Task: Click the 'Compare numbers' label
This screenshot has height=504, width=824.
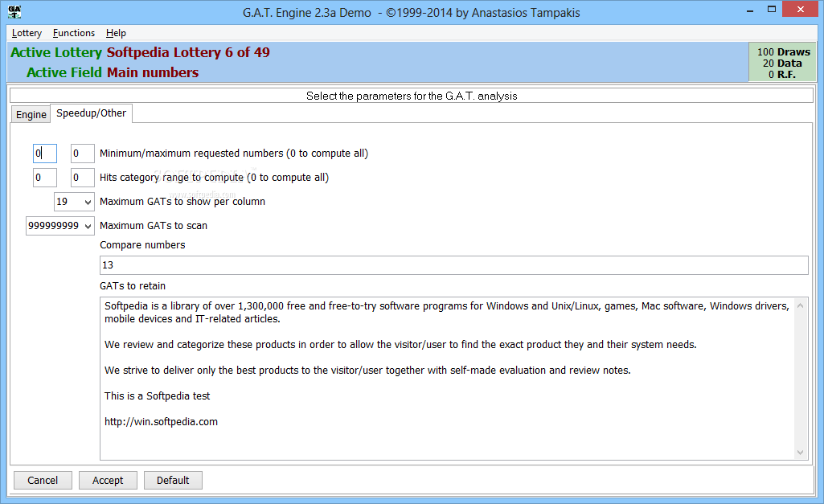Action: click(x=142, y=245)
